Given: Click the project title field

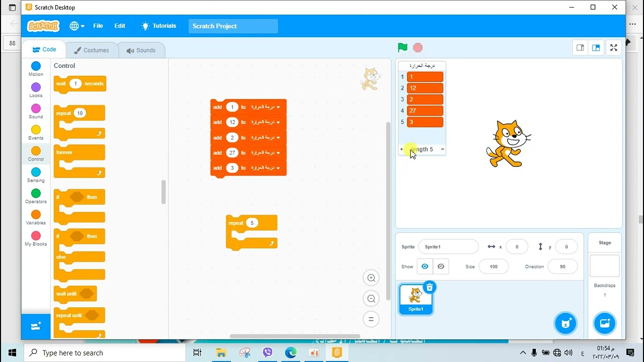Looking at the screenshot, I should [x=233, y=26].
